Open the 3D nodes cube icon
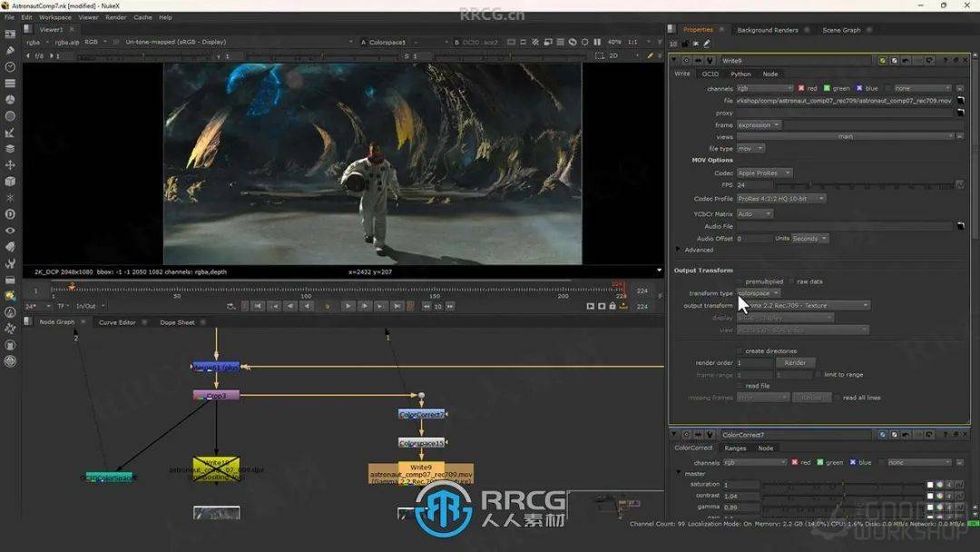Image resolution: width=980 pixels, height=552 pixels. click(10, 182)
